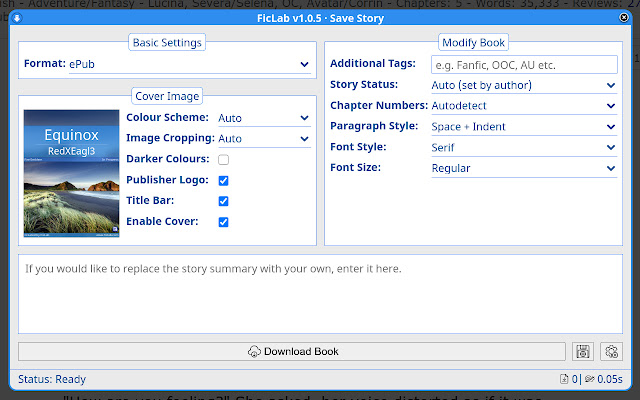Screen dimensions: 640x400
Task: Enable the Darker Colours checkbox
Action: (223, 159)
